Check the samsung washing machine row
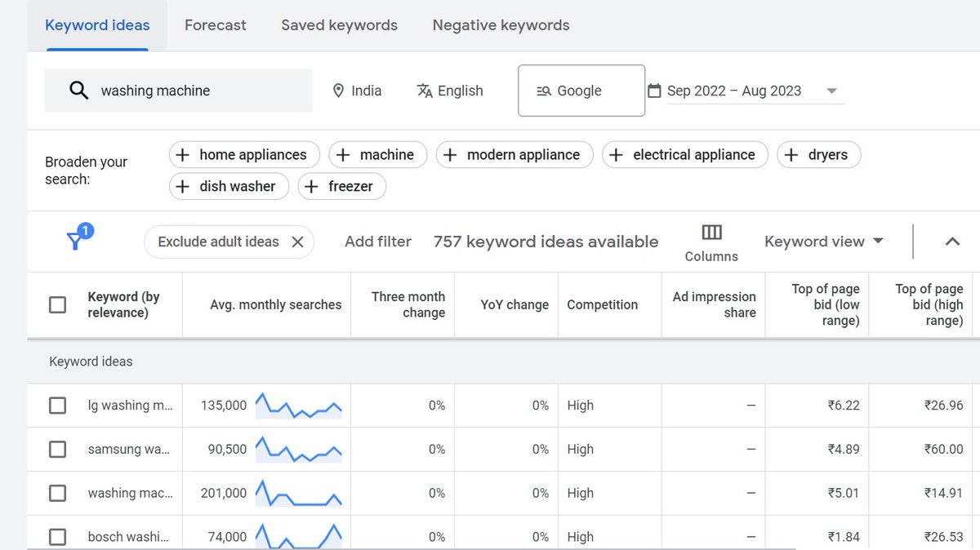Image resolution: width=980 pixels, height=550 pixels. point(57,450)
